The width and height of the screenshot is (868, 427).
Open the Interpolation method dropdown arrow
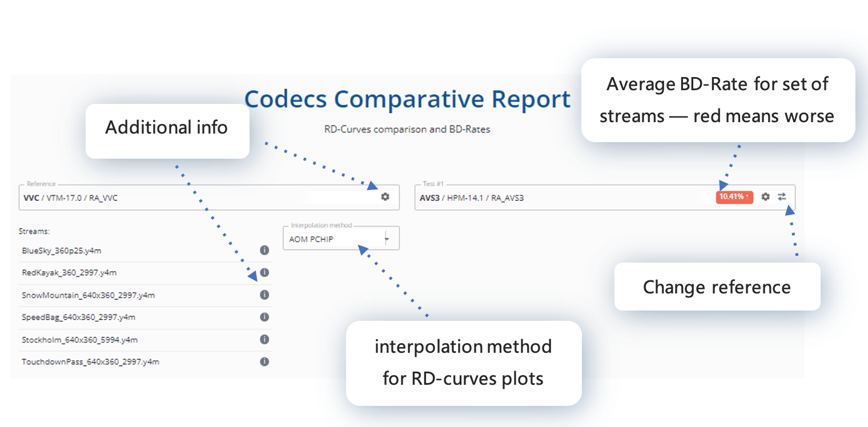(x=386, y=239)
